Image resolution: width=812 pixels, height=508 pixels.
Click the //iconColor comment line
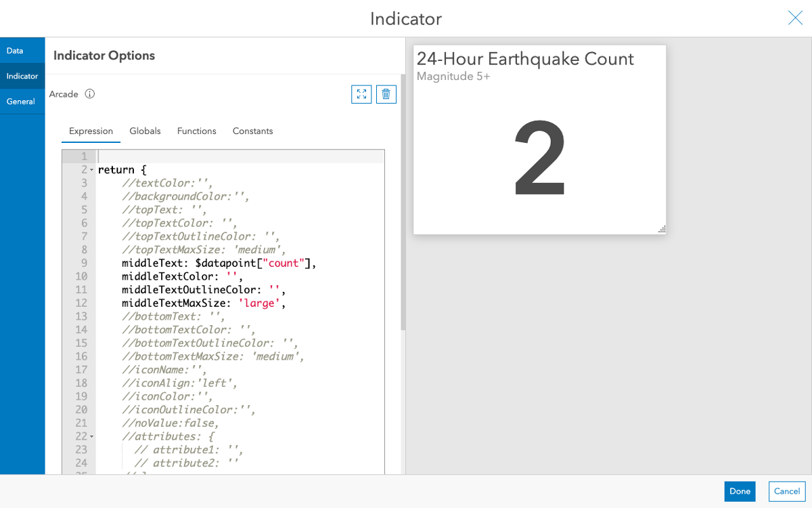(168, 396)
